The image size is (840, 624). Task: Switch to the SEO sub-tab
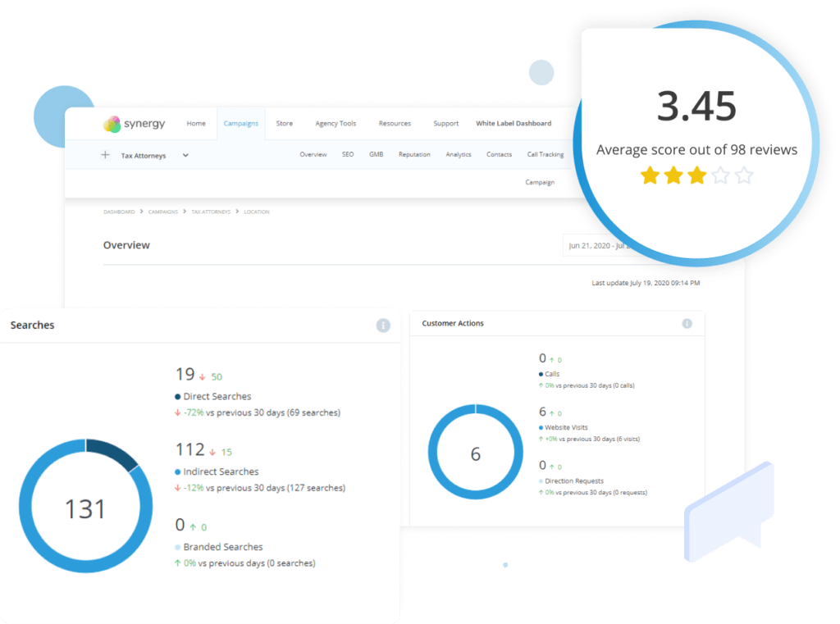(348, 154)
